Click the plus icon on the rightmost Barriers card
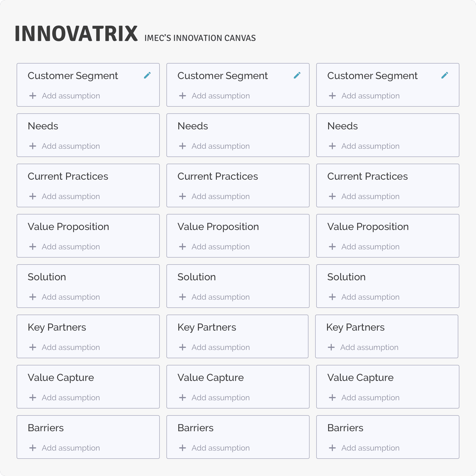The height and width of the screenshot is (476, 476). click(x=332, y=448)
